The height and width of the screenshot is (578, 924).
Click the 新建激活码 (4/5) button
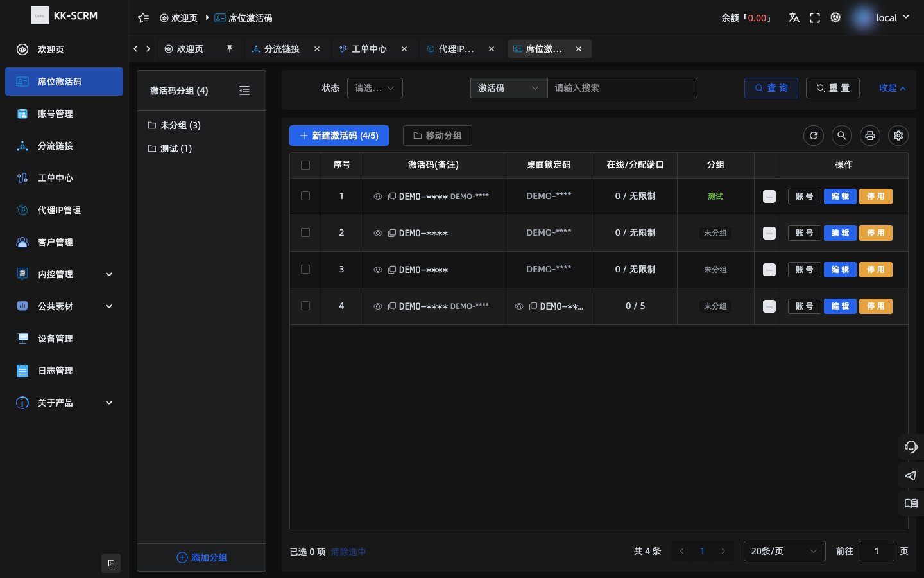pos(339,136)
